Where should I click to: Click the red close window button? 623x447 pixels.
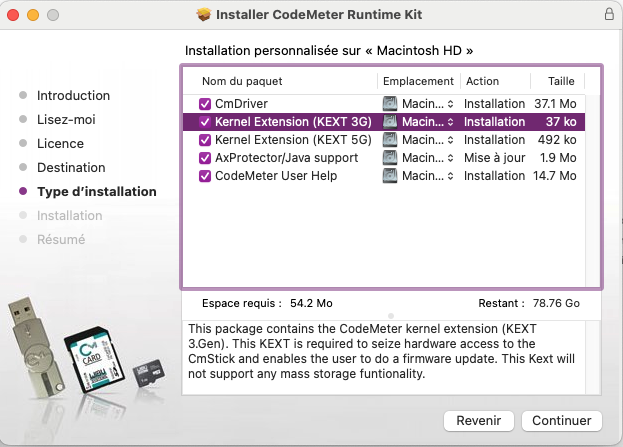point(13,15)
